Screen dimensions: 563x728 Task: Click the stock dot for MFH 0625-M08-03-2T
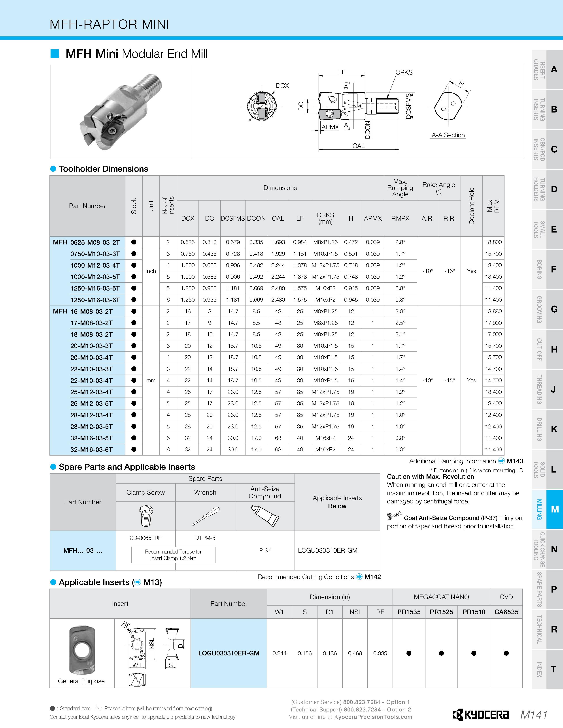[x=134, y=242]
